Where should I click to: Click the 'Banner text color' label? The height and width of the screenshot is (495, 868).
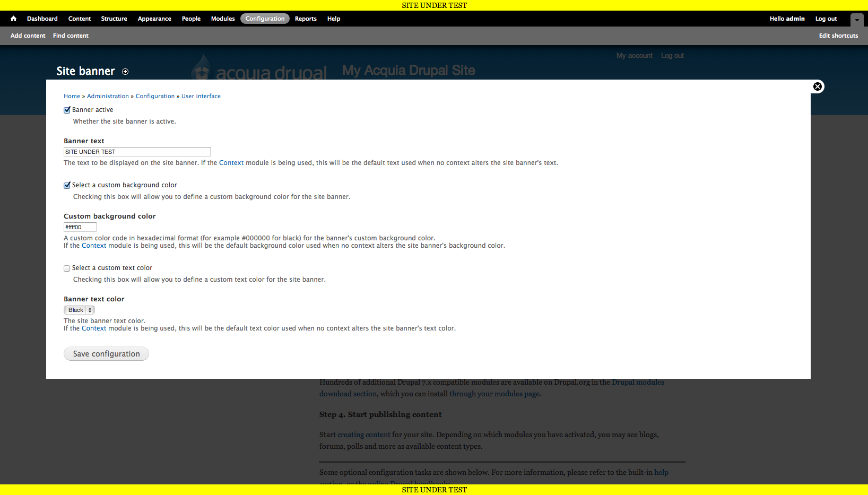tap(94, 299)
